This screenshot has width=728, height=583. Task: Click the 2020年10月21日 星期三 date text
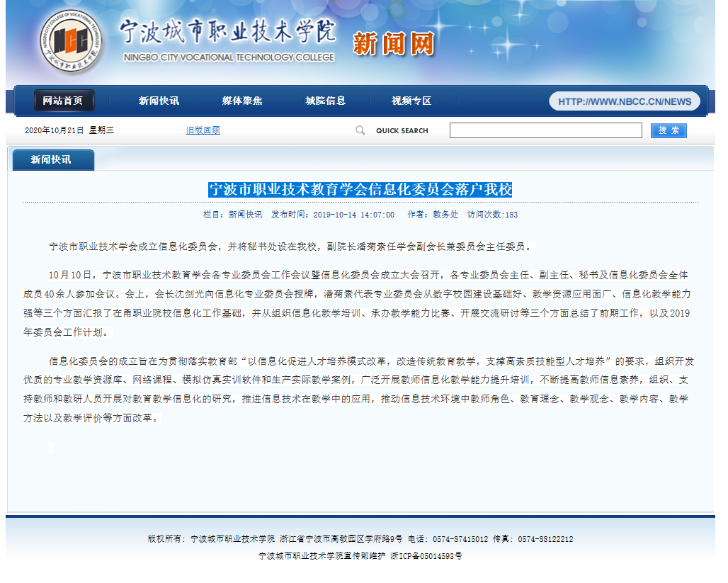pos(69,130)
